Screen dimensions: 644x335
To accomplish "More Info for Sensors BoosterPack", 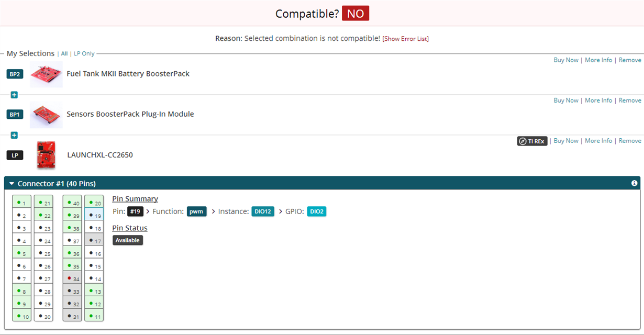I will (x=598, y=100).
